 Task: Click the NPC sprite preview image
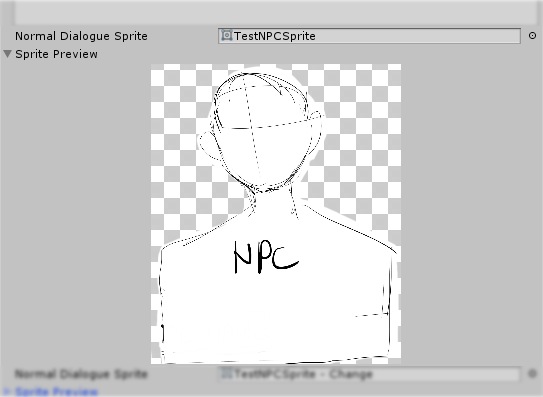[276, 214]
